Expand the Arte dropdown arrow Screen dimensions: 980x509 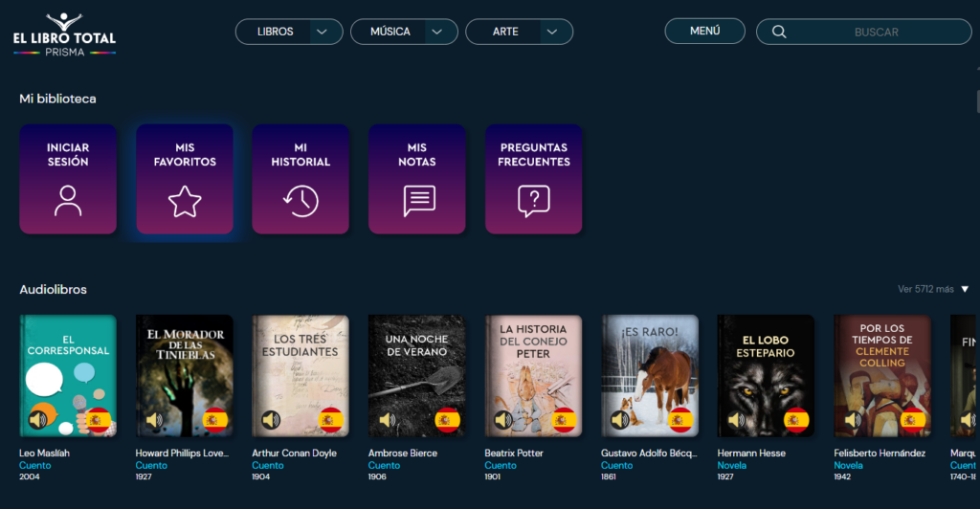point(552,32)
